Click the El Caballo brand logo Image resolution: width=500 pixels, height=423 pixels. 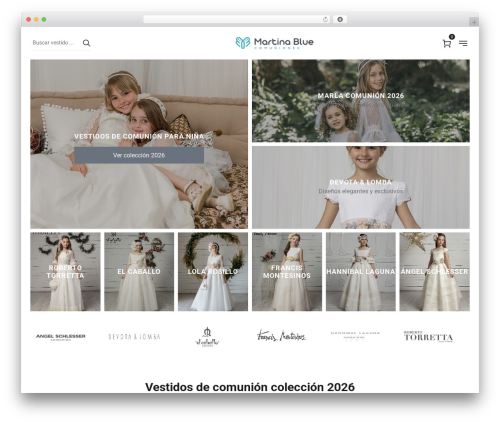coord(207,337)
